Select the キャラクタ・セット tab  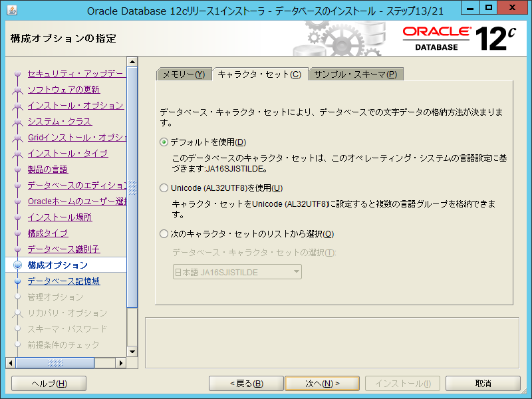point(259,74)
